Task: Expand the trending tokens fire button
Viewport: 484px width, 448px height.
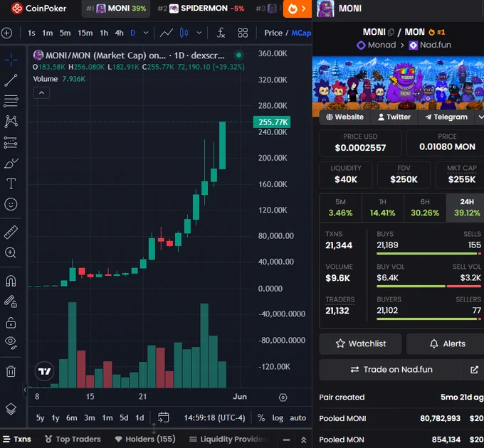Action: click(x=298, y=9)
